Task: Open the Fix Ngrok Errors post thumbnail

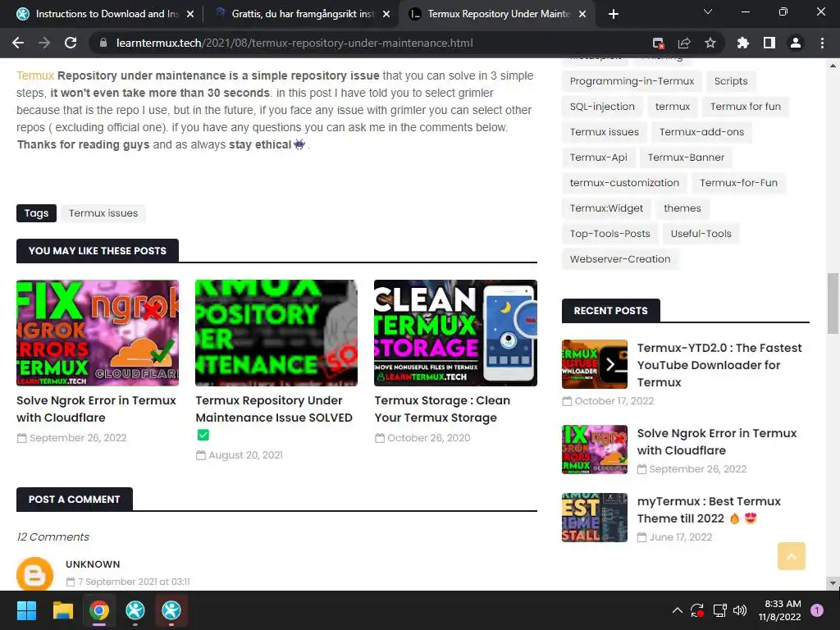Action: coord(98,333)
